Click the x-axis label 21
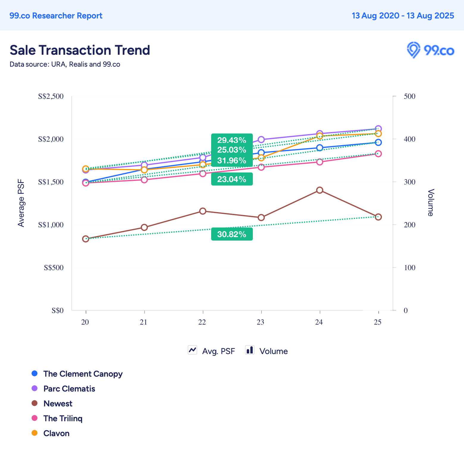The image size is (464, 476). click(144, 322)
